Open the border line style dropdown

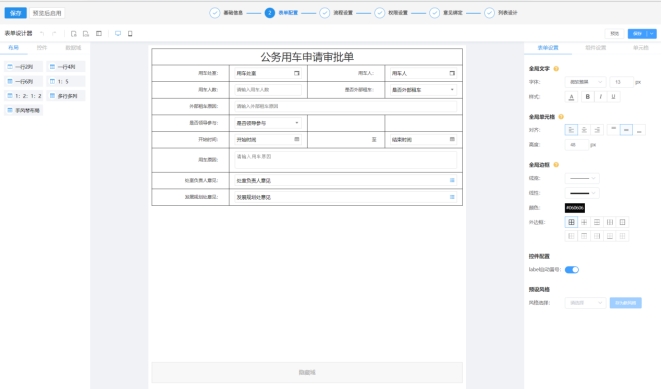(582, 178)
